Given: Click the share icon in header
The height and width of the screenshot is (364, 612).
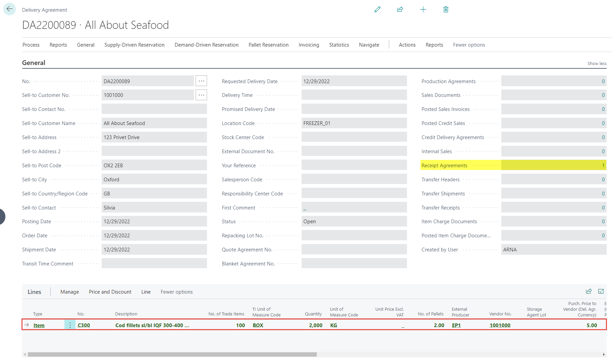Looking at the screenshot, I should 400,9.
